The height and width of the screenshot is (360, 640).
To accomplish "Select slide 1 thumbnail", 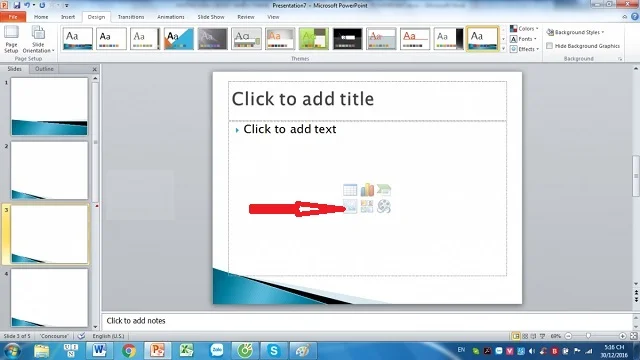I will pyautogui.click(x=49, y=107).
